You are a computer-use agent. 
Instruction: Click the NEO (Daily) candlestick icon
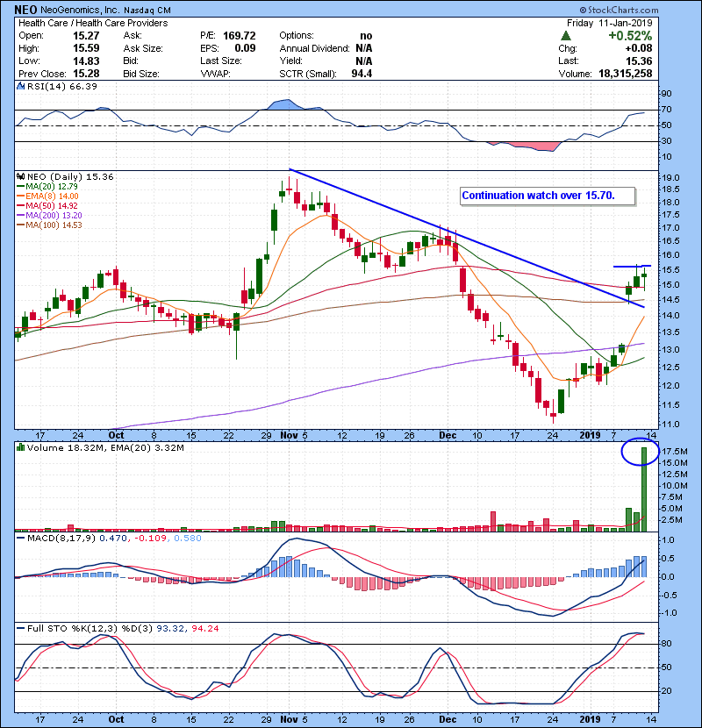(x=20, y=177)
